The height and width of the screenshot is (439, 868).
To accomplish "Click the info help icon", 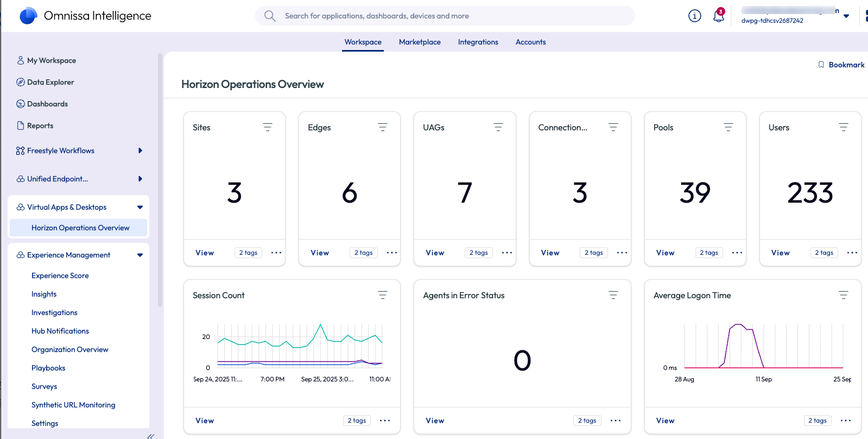I will coord(694,16).
